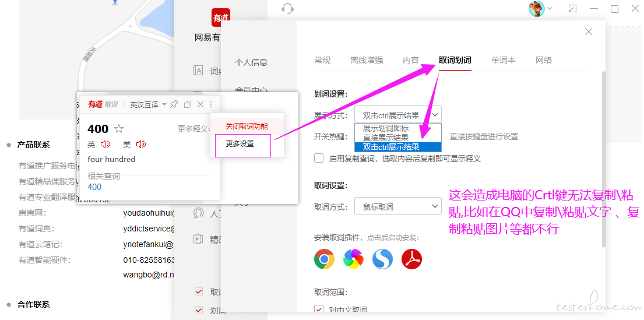The width and height of the screenshot is (644, 320).
Task: Click the wangbo@rd email address
Action: 148,275
